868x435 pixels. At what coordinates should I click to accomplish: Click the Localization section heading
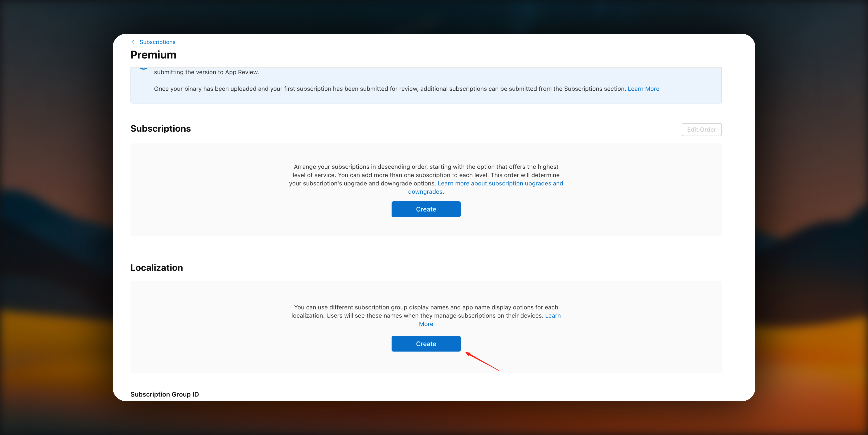157,268
